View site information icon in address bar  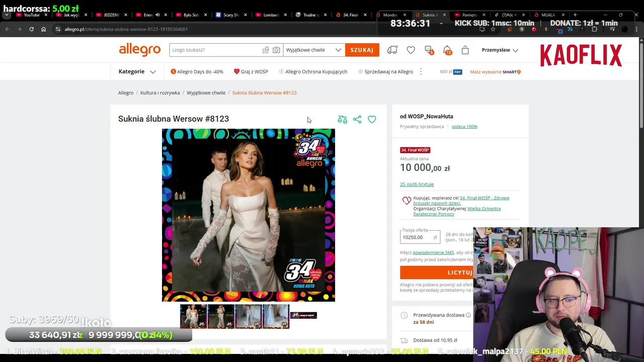click(58, 29)
